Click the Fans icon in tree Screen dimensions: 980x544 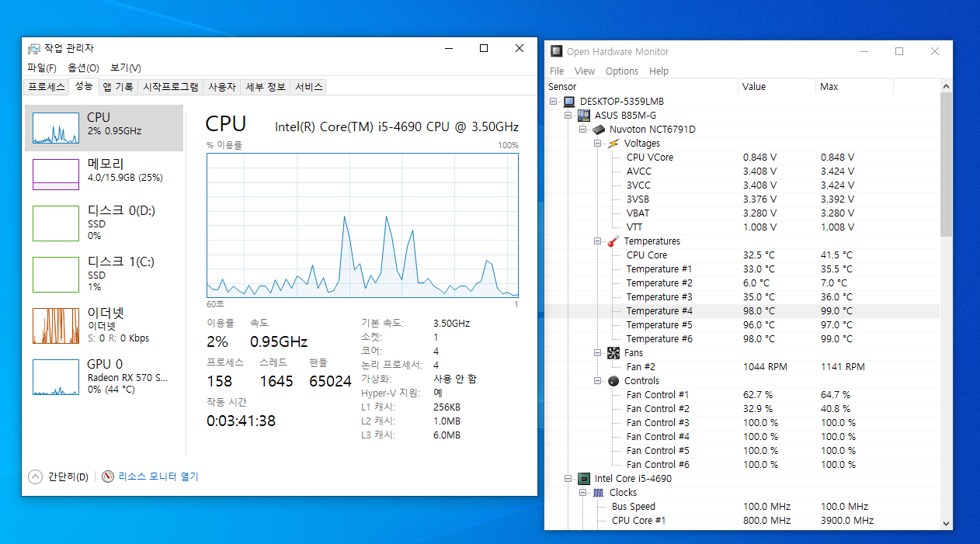(613, 353)
